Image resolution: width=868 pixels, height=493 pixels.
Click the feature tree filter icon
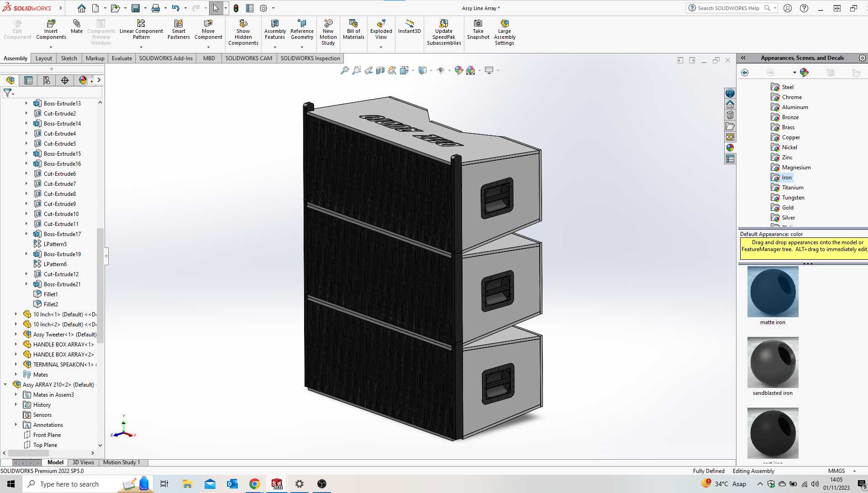8,93
